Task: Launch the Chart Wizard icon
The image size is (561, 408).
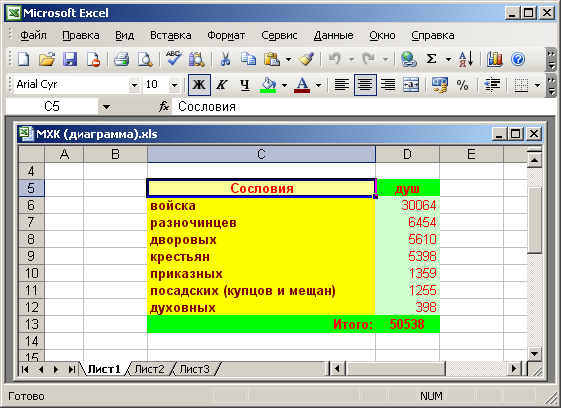Action: click(x=495, y=59)
